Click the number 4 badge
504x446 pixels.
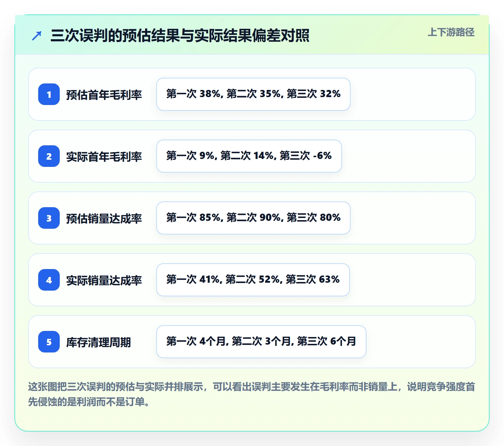(x=49, y=280)
